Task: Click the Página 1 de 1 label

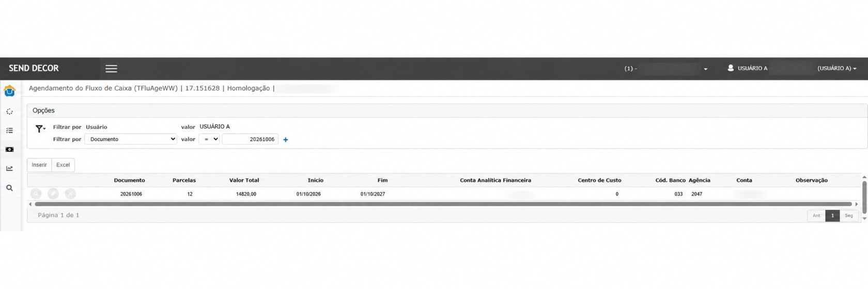Action: (58, 215)
